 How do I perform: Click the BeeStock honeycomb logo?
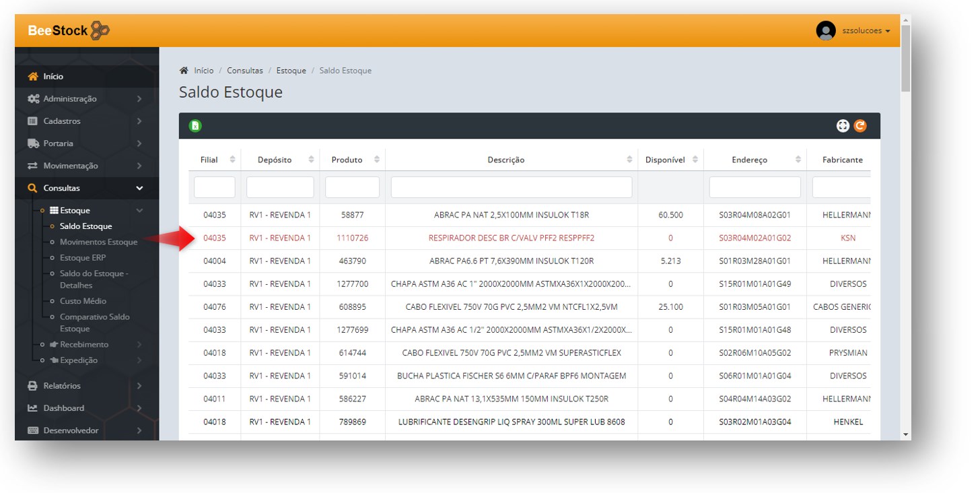point(100,30)
